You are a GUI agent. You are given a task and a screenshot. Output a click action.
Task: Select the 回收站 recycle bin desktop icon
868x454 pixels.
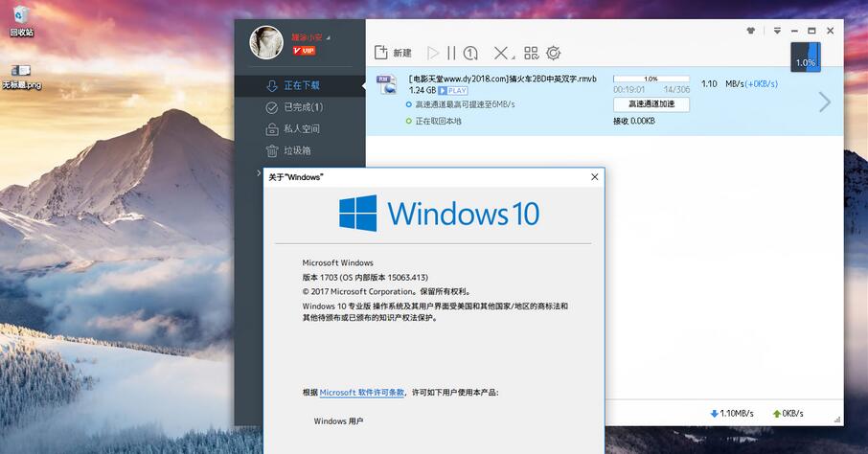tap(22, 21)
